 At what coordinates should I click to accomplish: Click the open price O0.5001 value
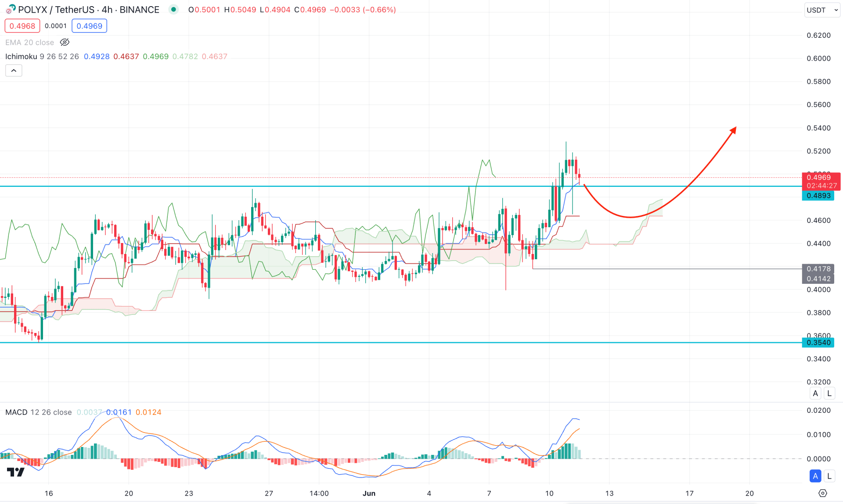[x=204, y=10]
